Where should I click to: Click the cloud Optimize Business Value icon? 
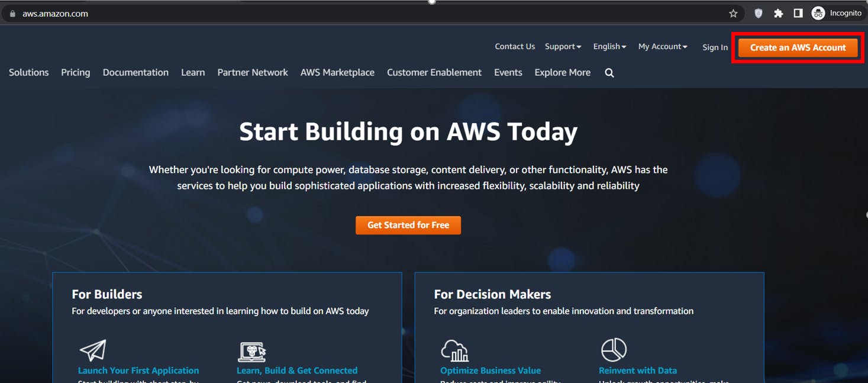point(455,350)
